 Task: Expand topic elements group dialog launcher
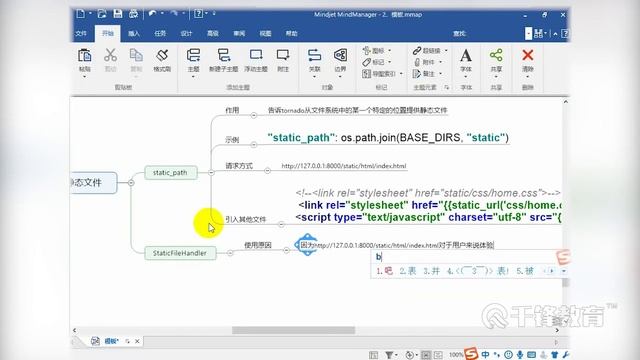(x=447, y=87)
